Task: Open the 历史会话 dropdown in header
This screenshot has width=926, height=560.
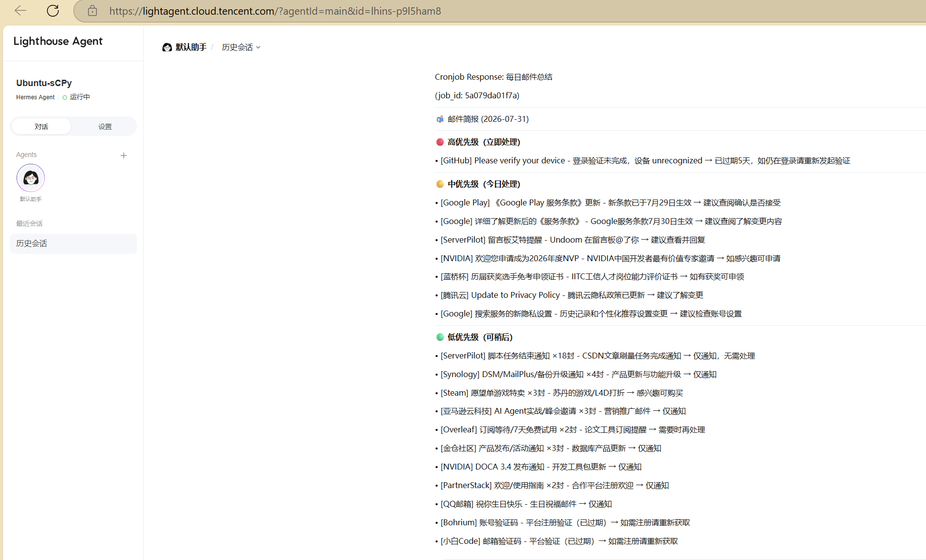Action: (x=241, y=47)
